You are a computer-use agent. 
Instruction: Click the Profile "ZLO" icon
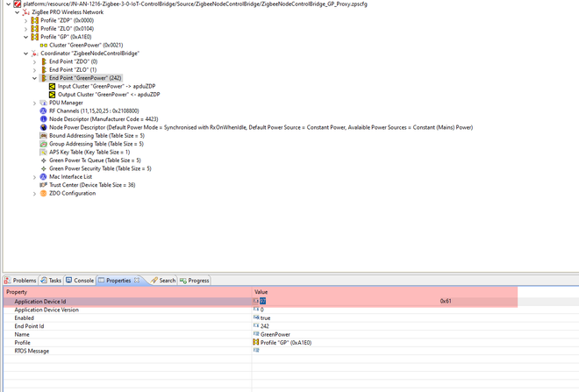pyautogui.click(x=35, y=28)
